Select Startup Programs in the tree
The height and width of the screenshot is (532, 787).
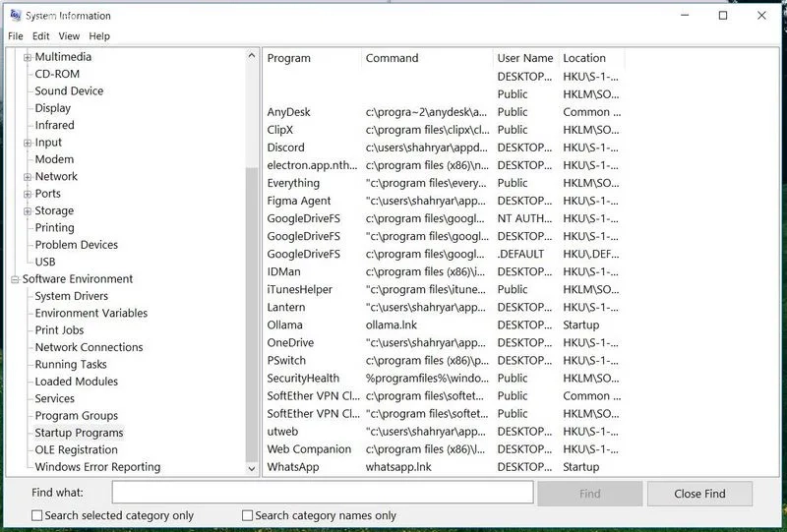click(79, 432)
